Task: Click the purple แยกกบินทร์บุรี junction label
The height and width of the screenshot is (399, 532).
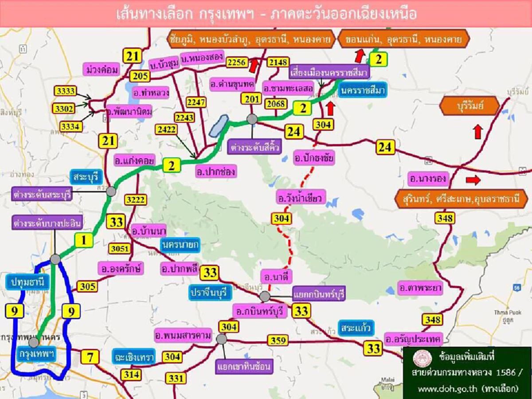Action: [319, 293]
